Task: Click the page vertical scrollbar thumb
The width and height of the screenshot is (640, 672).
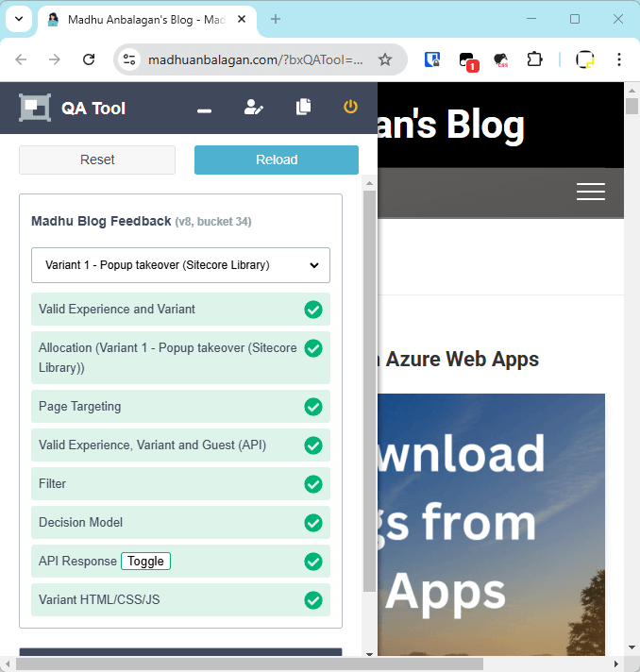Action: (x=632, y=106)
